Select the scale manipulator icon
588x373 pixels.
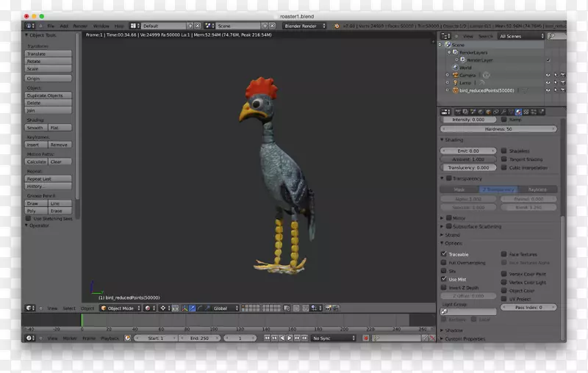pos(207,308)
